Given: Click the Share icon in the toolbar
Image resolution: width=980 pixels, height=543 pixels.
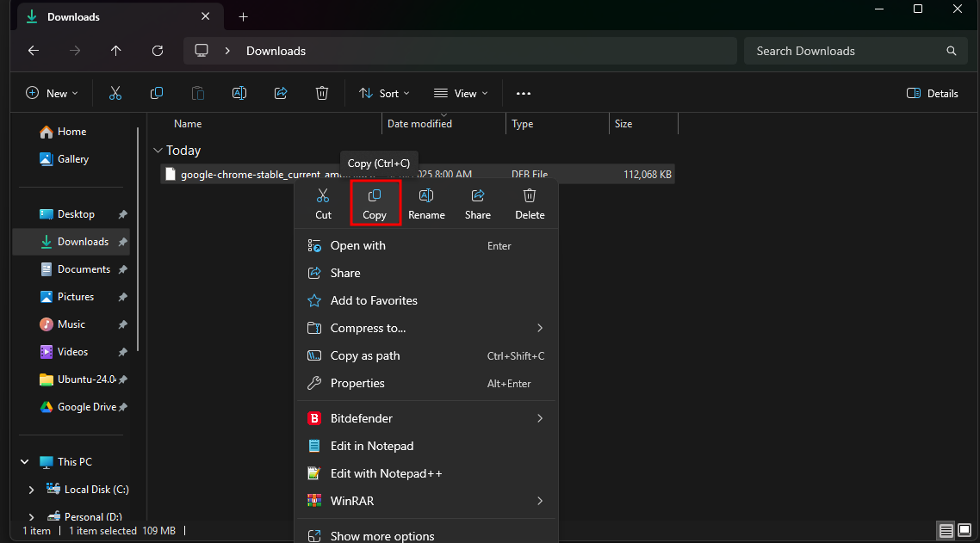Looking at the screenshot, I should point(281,93).
